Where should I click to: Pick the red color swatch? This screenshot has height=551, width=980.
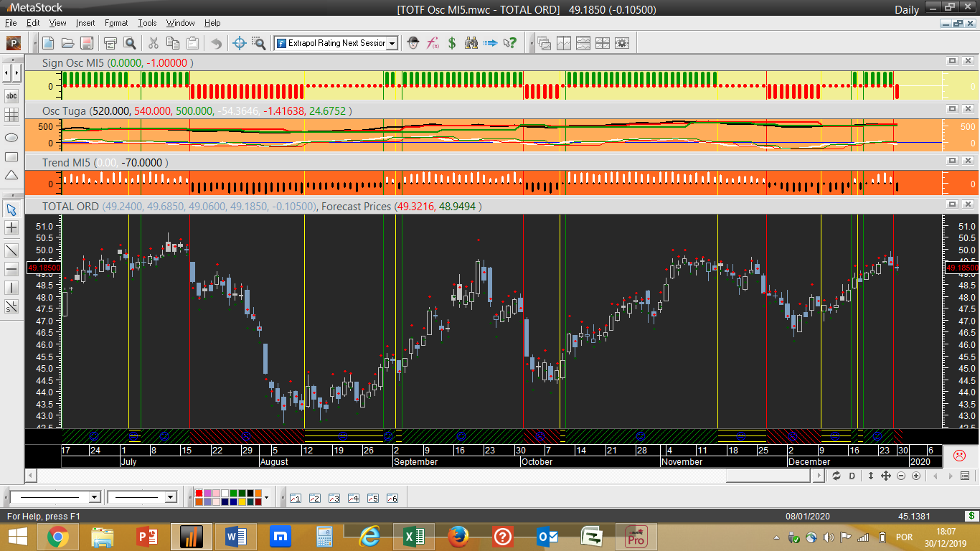pos(199,494)
